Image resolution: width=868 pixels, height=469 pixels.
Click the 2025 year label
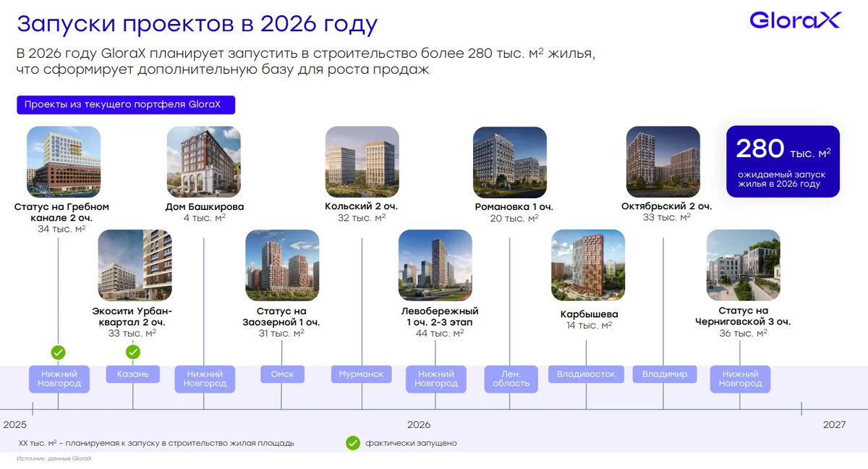pyautogui.click(x=15, y=425)
